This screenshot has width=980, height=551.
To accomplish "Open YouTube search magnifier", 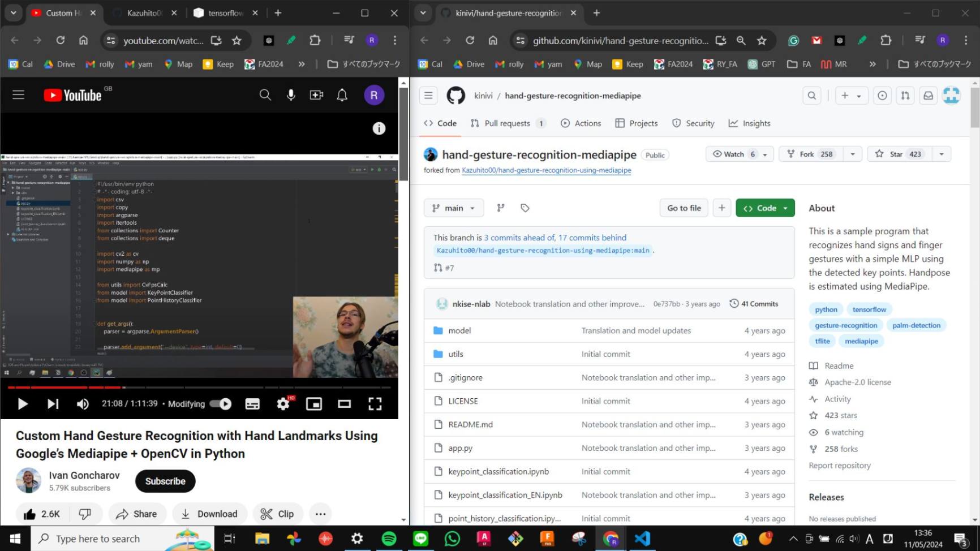I will pos(265,95).
